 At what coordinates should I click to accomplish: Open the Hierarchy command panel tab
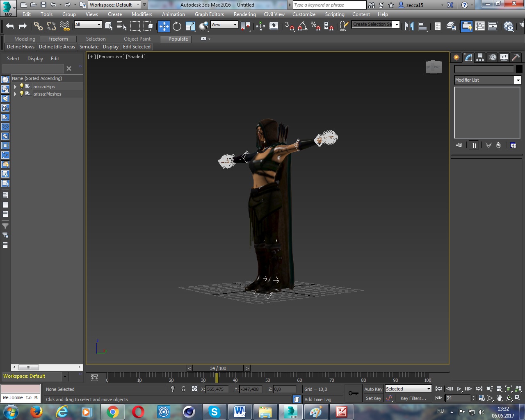(480, 57)
